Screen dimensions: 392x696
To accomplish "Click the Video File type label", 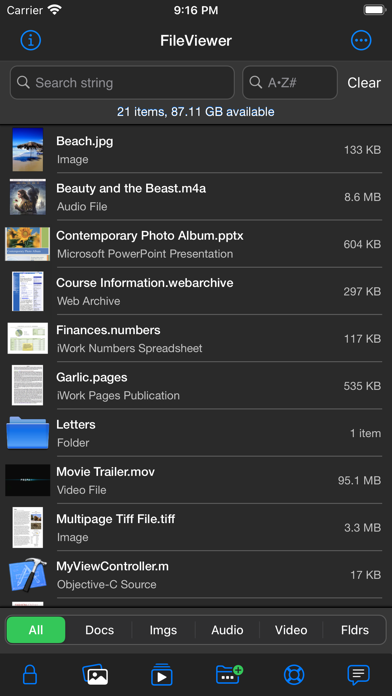I will (x=82, y=490).
